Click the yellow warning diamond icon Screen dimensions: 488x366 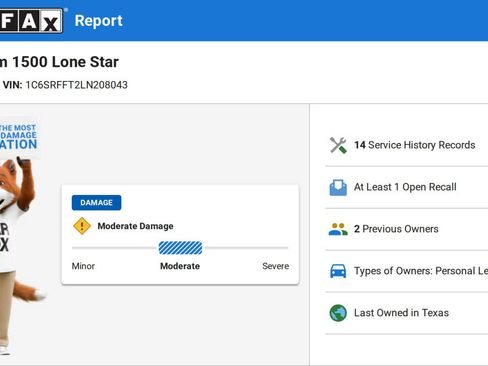click(x=82, y=226)
